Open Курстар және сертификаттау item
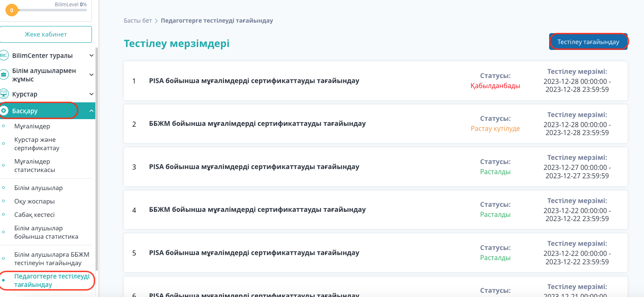The image size is (644, 297). coord(37,143)
